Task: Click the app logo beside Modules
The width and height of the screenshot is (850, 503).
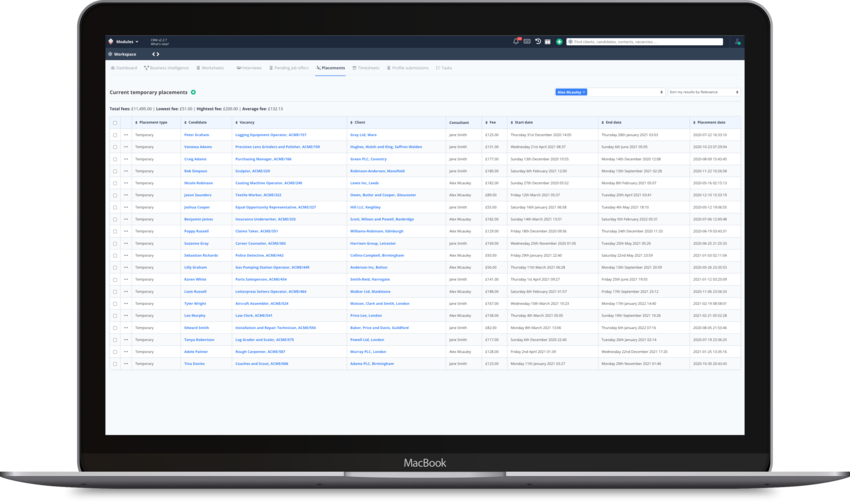Action: pyautogui.click(x=111, y=41)
